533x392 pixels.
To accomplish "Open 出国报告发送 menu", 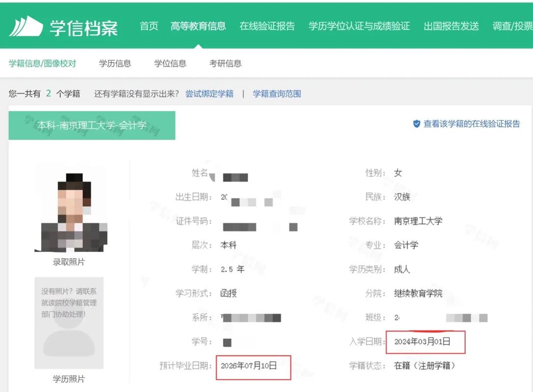I will 451,26.
